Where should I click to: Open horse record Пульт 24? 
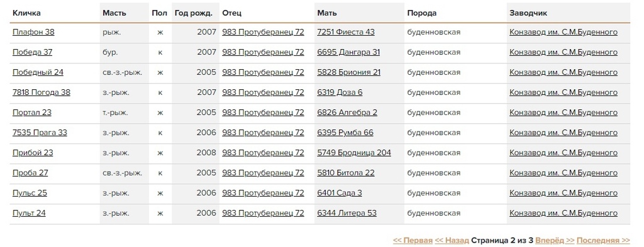pos(29,213)
